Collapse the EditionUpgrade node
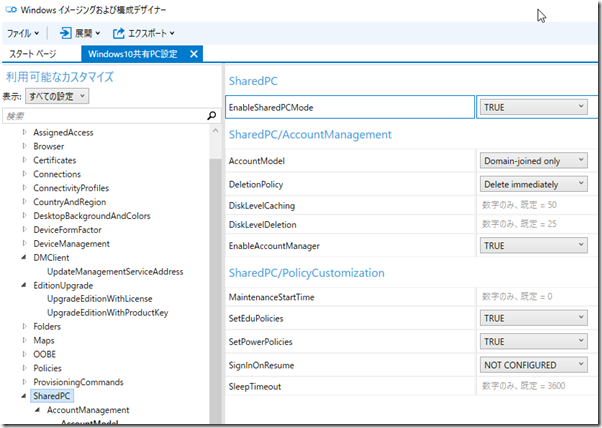This screenshot has width=602, height=428. 24,285
